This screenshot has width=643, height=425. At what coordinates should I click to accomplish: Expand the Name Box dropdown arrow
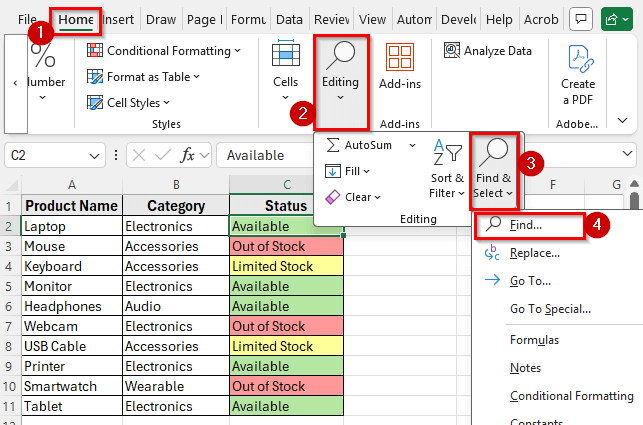tap(94, 156)
